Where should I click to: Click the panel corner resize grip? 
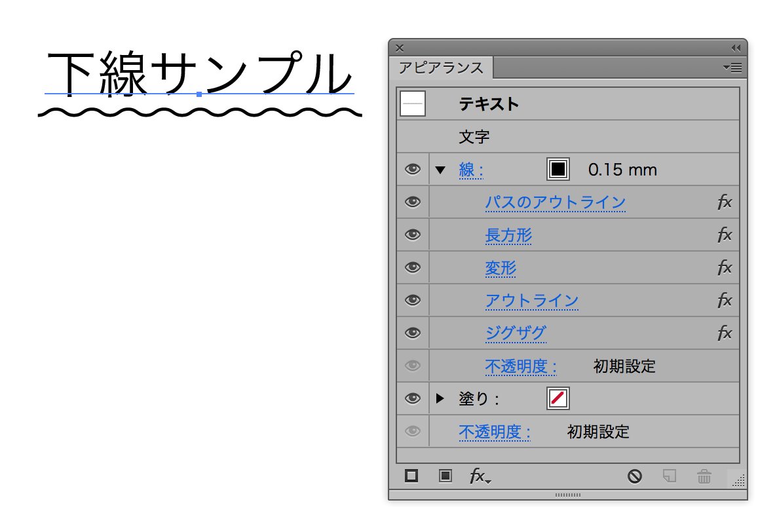(x=739, y=480)
